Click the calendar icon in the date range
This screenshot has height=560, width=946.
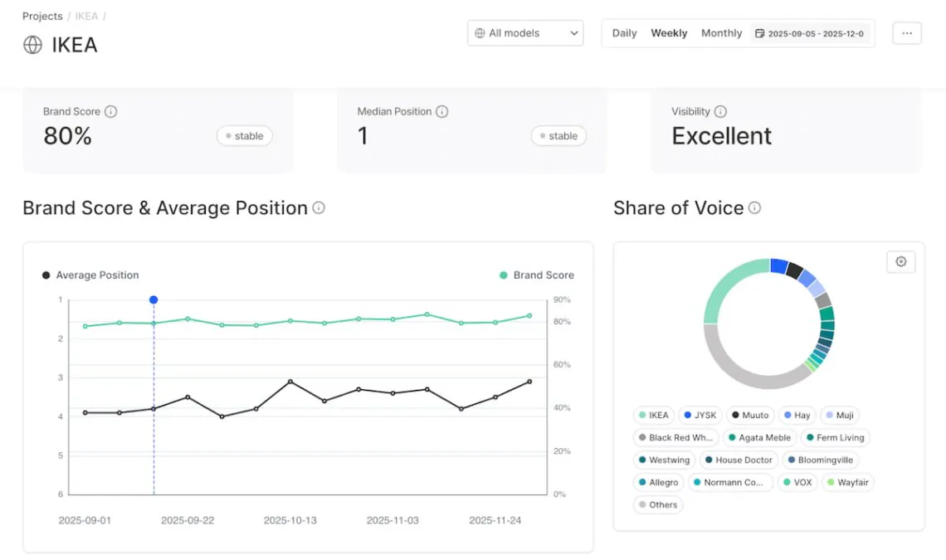[x=760, y=33]
